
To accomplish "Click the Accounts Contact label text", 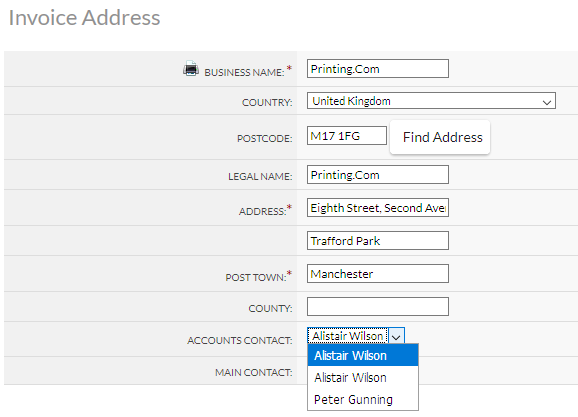I will (240, 340).
